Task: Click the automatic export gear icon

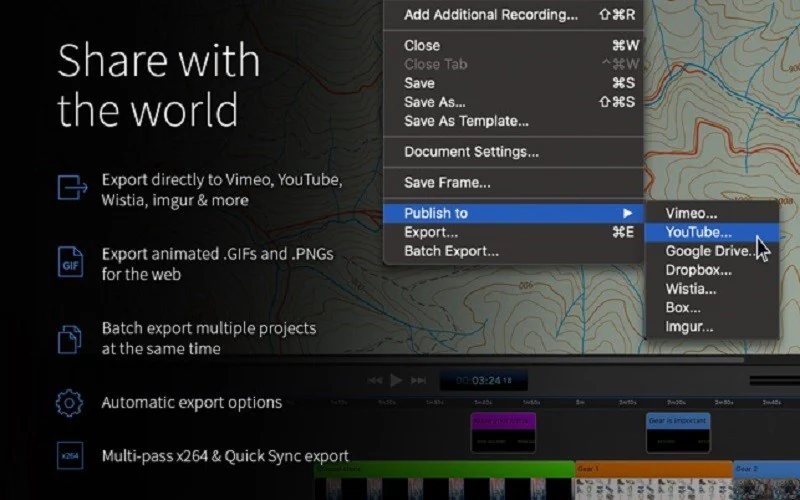Action: pos(69,403)
